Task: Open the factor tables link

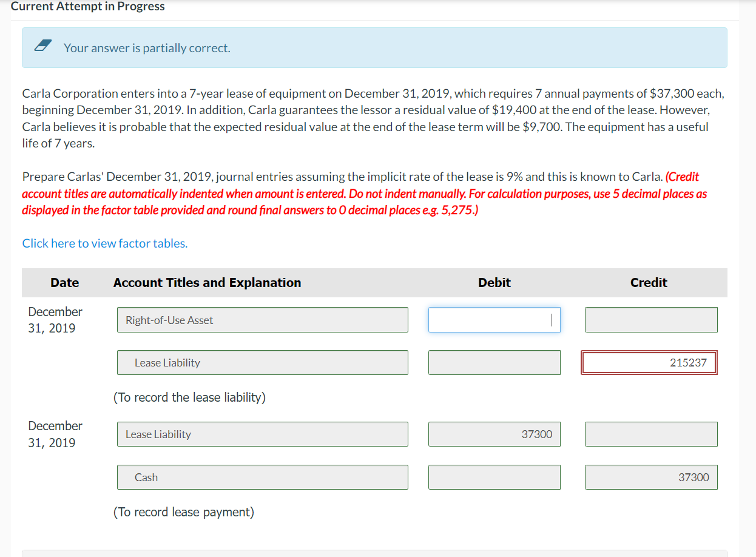Action: click(x=105, y=243)
